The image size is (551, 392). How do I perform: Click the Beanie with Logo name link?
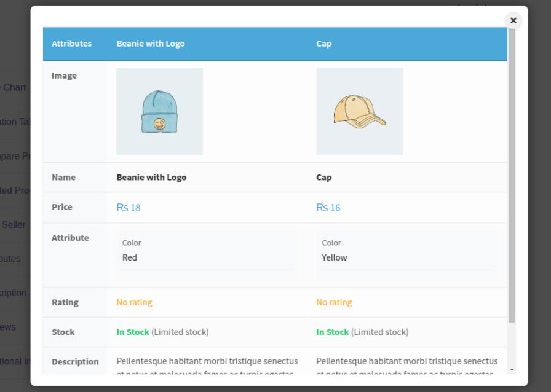[151, 177]
